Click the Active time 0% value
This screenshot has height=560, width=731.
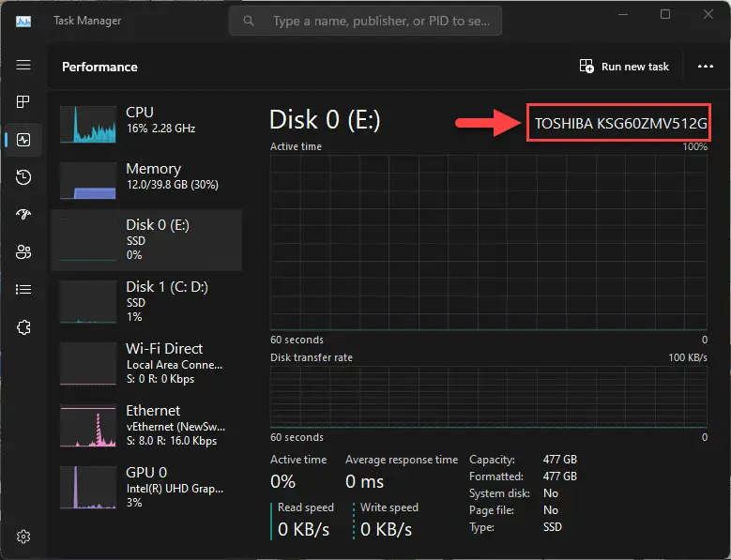[283, 482]
